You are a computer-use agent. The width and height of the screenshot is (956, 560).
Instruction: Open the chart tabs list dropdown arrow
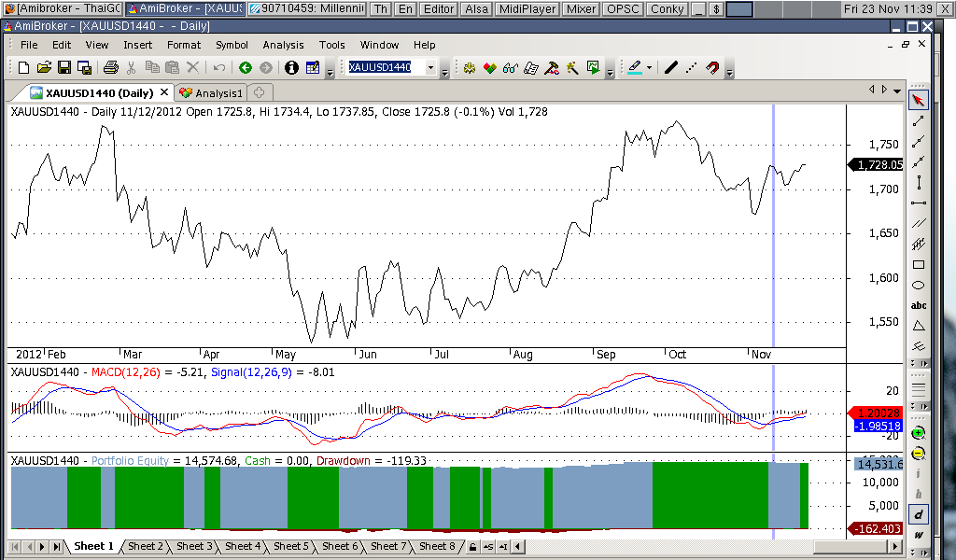click(x=897, y=91)
